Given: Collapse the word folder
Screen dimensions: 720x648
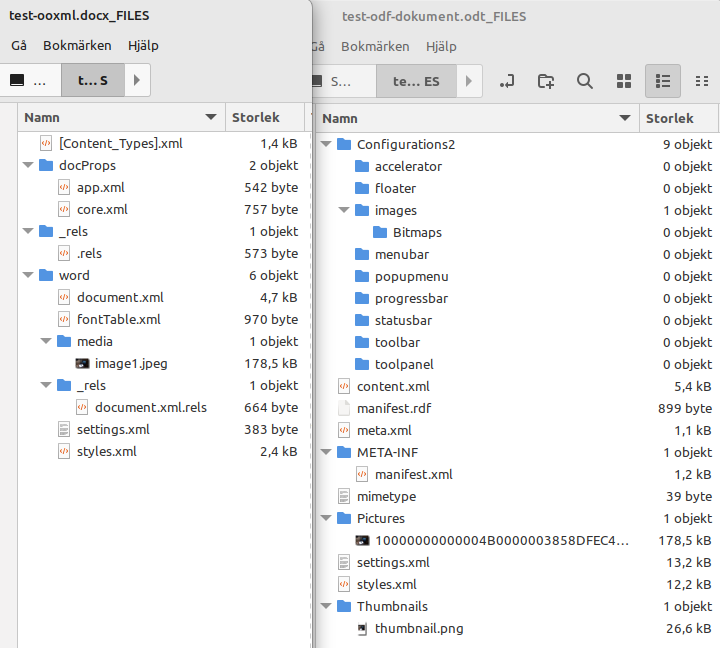Looking at the screenshot, I should tap(28, 276).
